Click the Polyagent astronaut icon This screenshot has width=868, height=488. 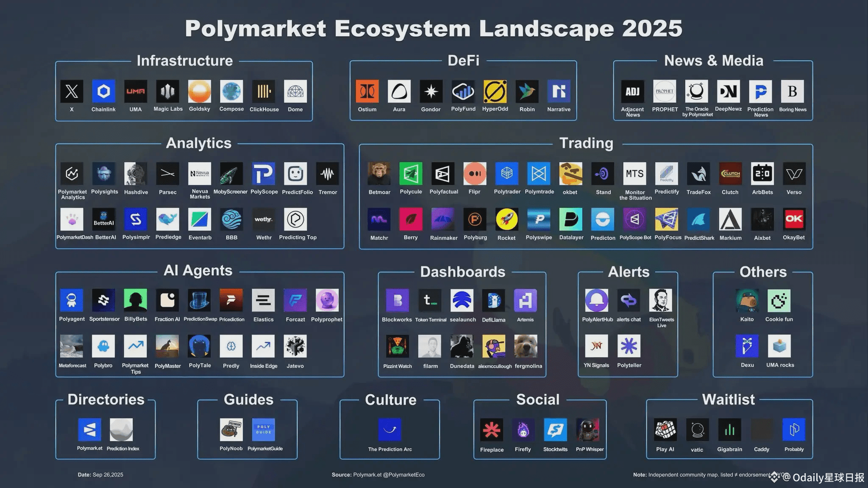pos(72,300)
